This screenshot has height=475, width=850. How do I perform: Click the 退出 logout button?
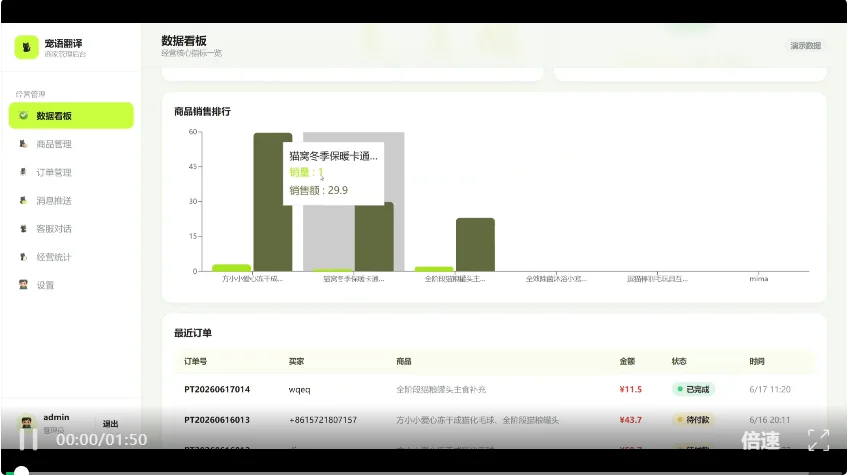(x=110, y=423)
